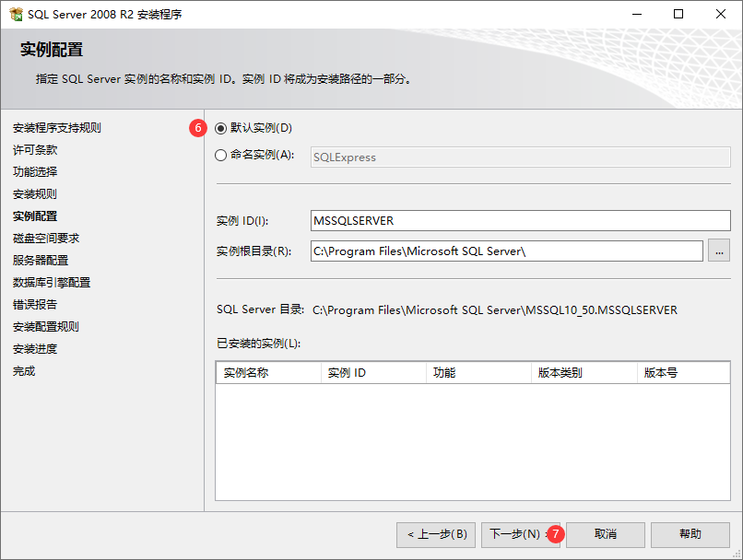Select 完成 step in sidebar
This screenshot has width=743, height=560.
click(24, 371)
